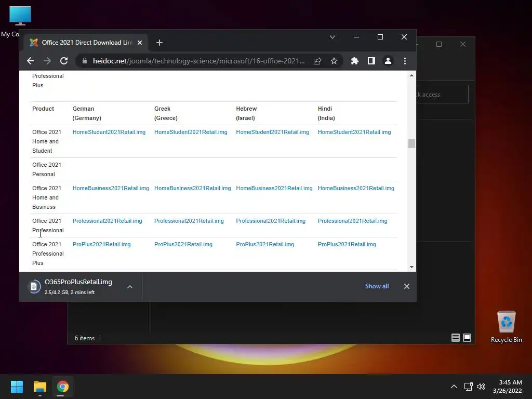Click the Office 2021 Personal row label
The width and height of the screenshot is (532, 399).
[x=46, y=169]
